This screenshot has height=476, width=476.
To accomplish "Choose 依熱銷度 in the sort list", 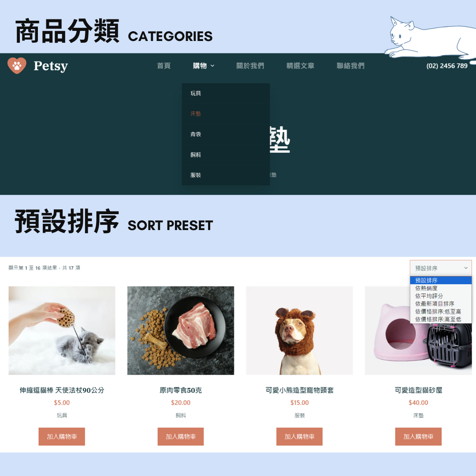I will click(x=426, y=288).
